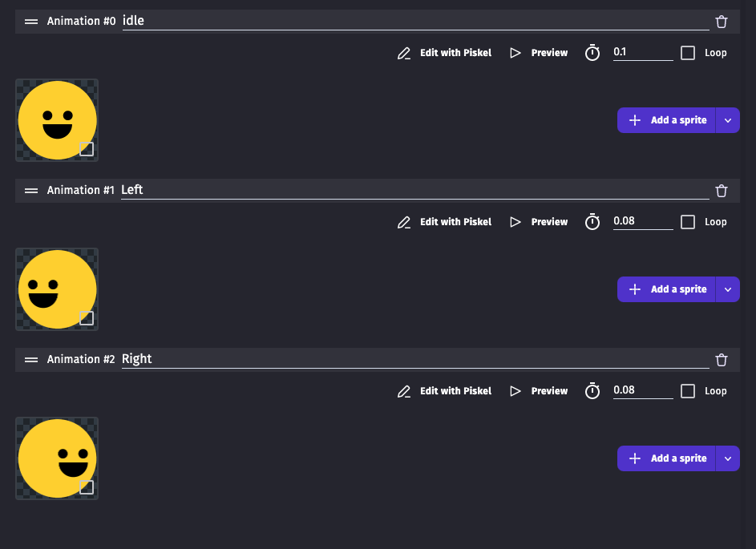Click the pencil icon in Left animation
The width and height of the screenshot is (756, 549).
coord(404,222)
